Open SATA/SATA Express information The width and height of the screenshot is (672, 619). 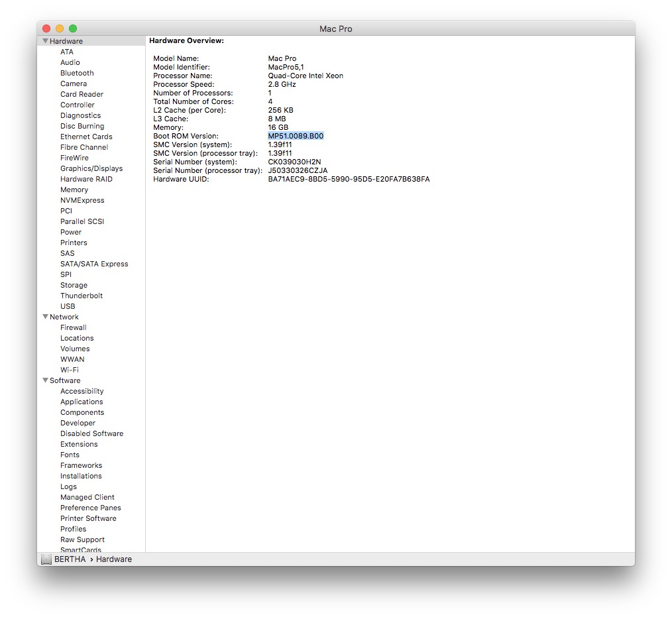[x=94, y=264]
